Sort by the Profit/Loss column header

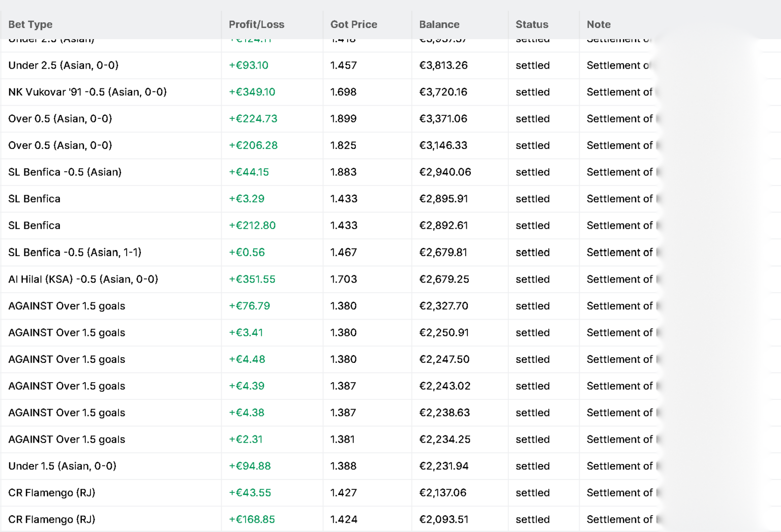point(256,24)
